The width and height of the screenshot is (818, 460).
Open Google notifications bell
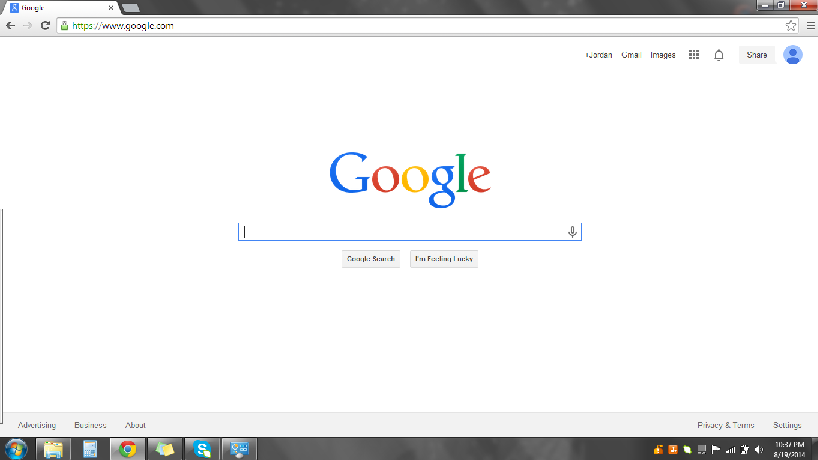point(719,55)
